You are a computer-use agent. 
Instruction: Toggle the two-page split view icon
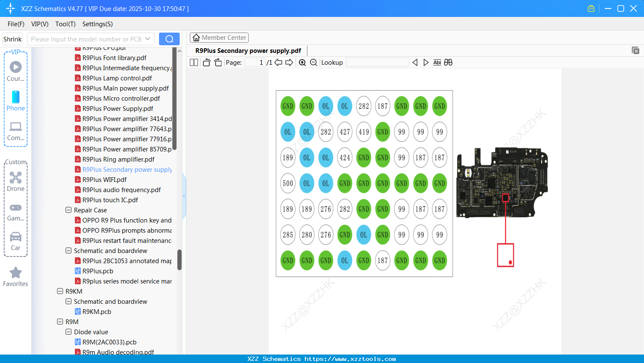click(194, 63)
